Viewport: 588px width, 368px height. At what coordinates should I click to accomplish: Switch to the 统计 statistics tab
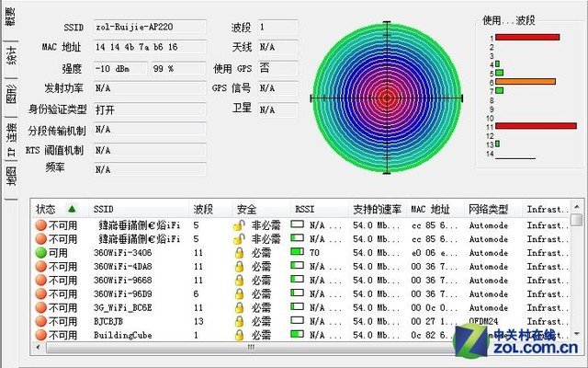11,55
